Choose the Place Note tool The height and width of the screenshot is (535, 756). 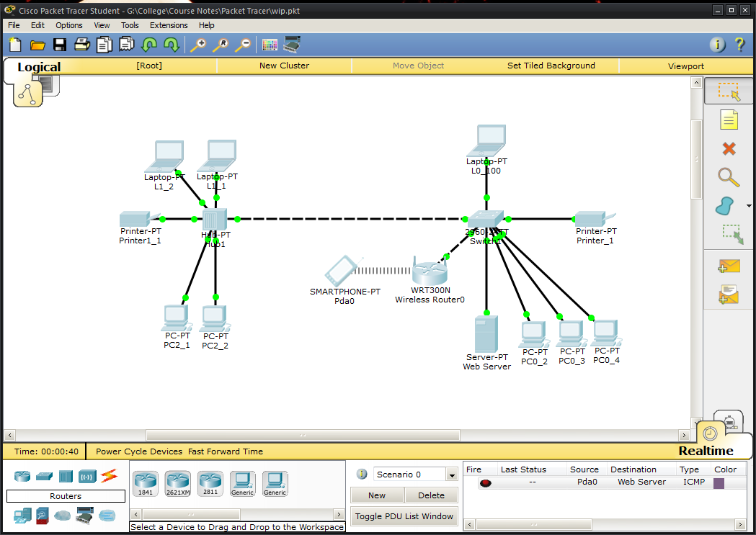pyautogui.click(x=729, y=120)
